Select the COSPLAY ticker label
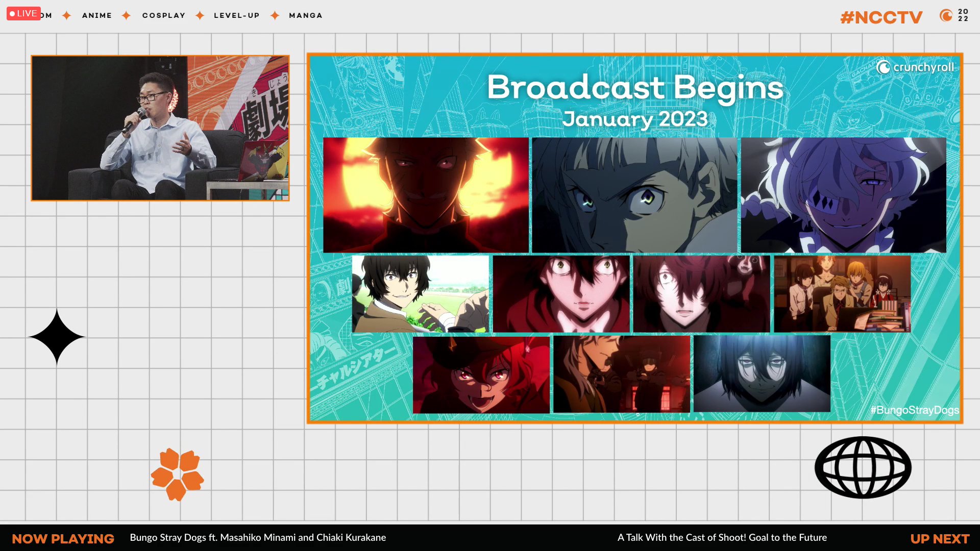Viewport: 980px width, 551px height. pos(164,15)
